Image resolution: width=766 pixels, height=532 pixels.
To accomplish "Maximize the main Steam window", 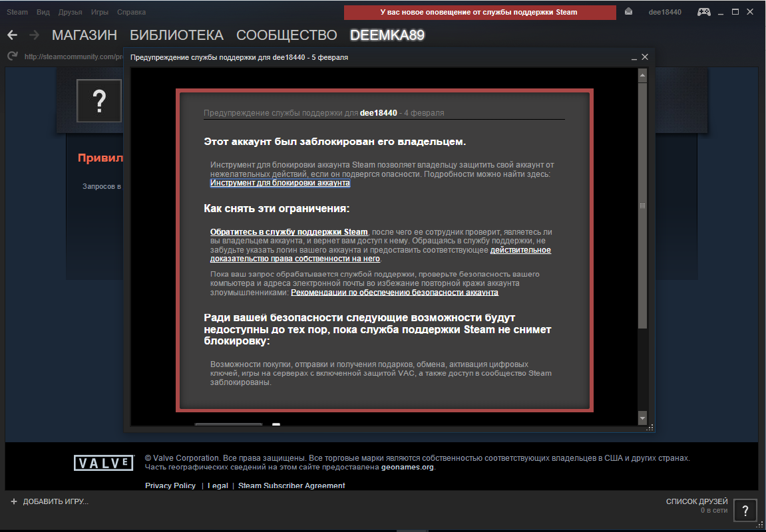I will click(735, 12).
